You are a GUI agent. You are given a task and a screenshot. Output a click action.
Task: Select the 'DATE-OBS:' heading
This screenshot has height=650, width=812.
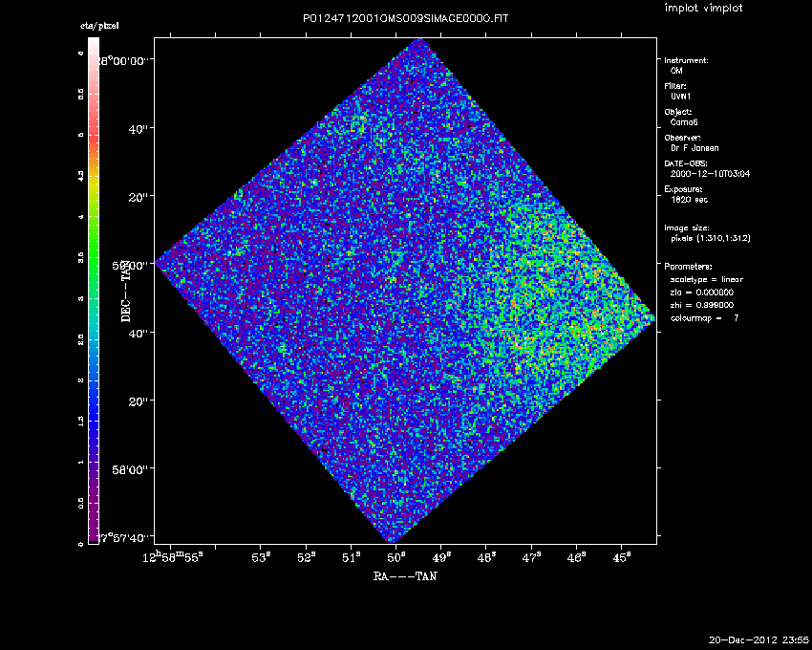[x=686, y=163]
